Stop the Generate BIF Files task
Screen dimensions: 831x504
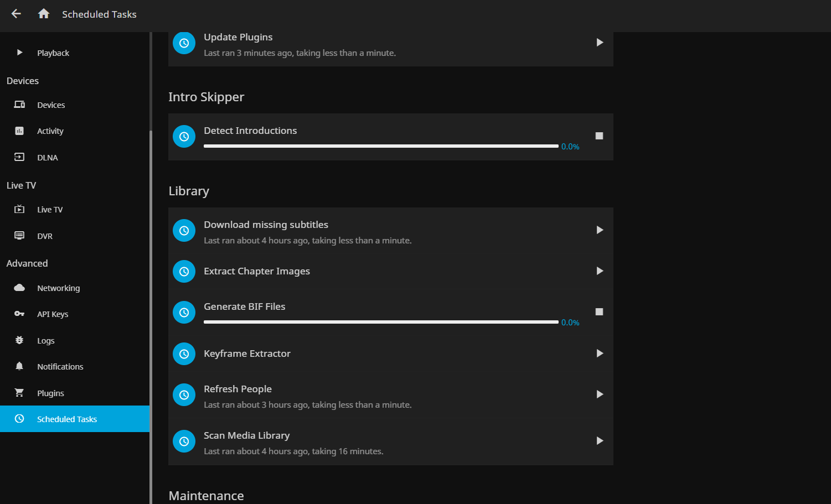599,312
